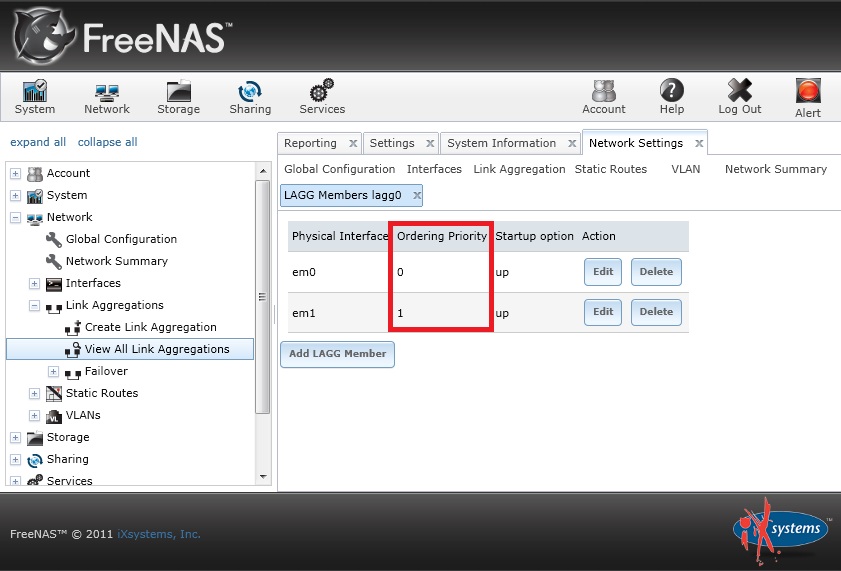Click the Network icon in the tree
Screen dimensions: 841x571
35,218
